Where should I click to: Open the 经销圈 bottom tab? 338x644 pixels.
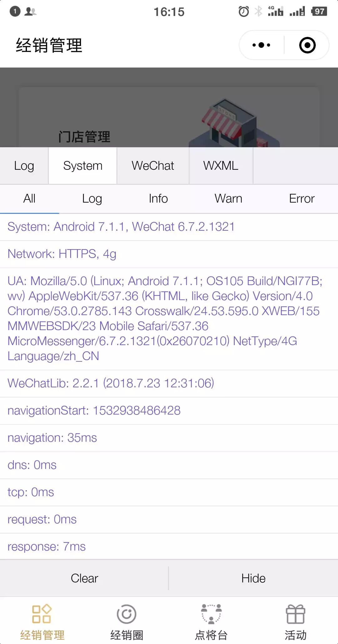click(126, 621)
